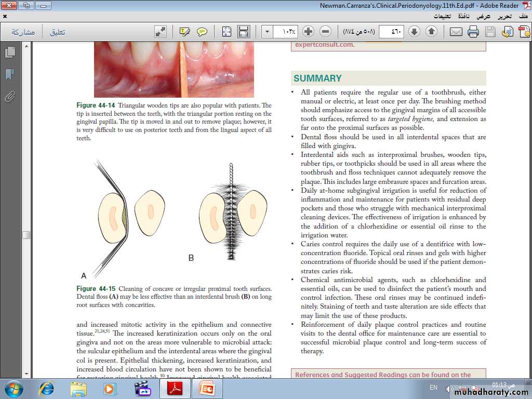Open the attachments paperclip panel
The width and height of the screenshot is (532, 399).
(9, 97)
